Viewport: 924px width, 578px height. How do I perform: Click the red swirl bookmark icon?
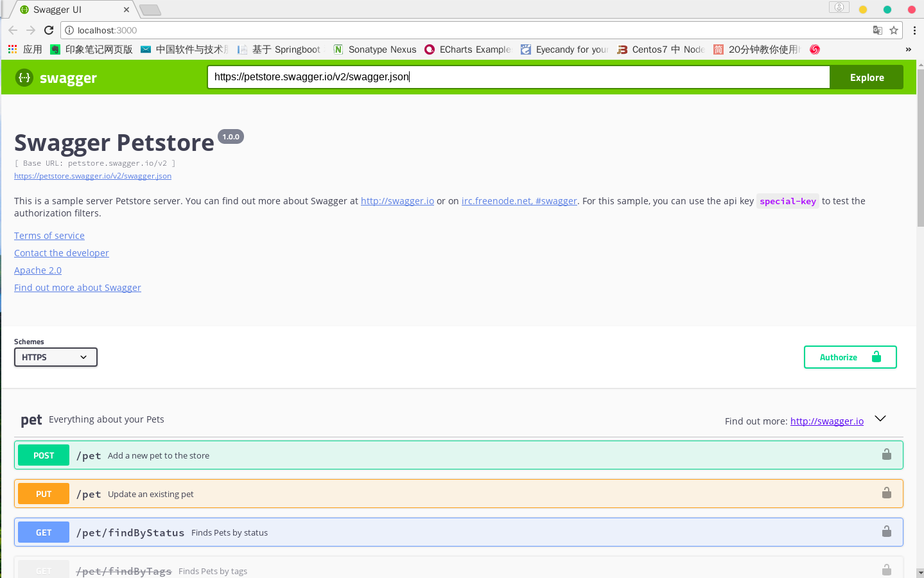[815, 49]
